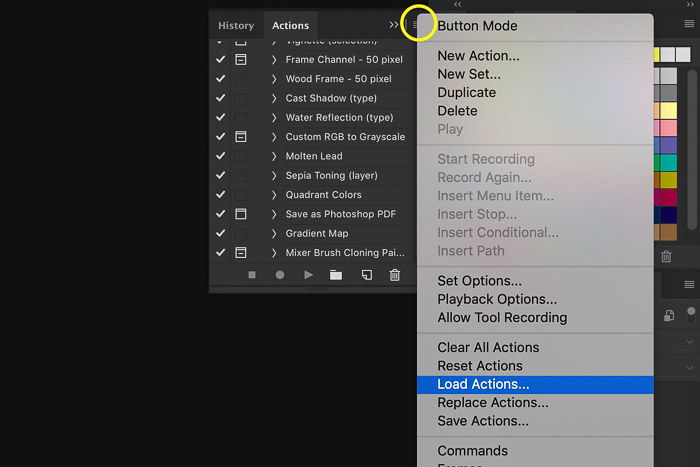Image resolution: width=700 pixels, height=467 pixels.
Task: Uncheck the Gradient Map action item
Action: pyautogui.click(x=221, y=233)
